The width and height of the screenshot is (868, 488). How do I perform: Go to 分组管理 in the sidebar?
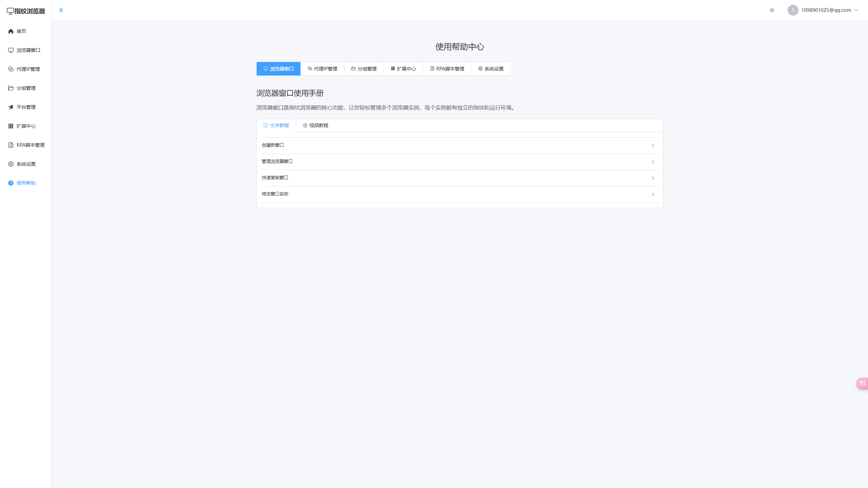(22, 88)
